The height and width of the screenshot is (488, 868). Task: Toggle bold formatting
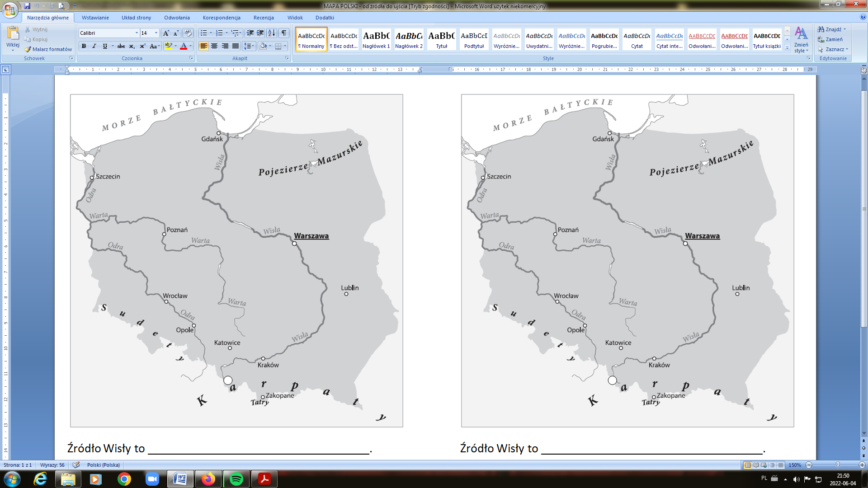83,46
